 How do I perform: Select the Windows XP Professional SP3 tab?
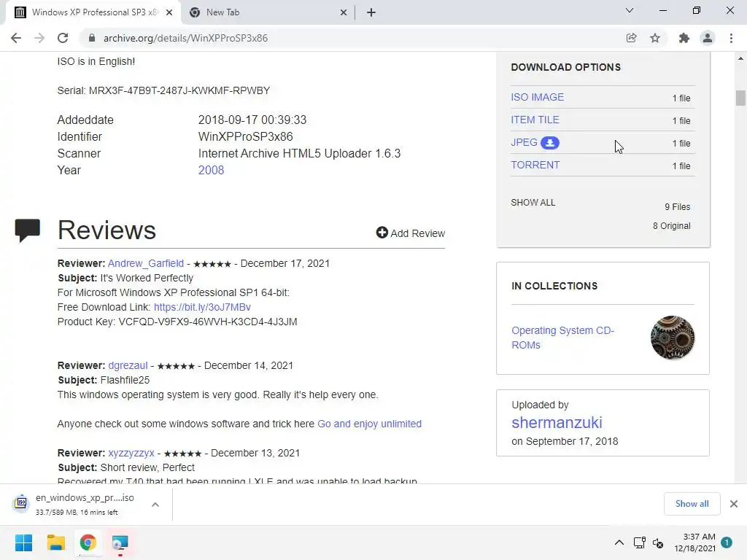pos(93,12)
